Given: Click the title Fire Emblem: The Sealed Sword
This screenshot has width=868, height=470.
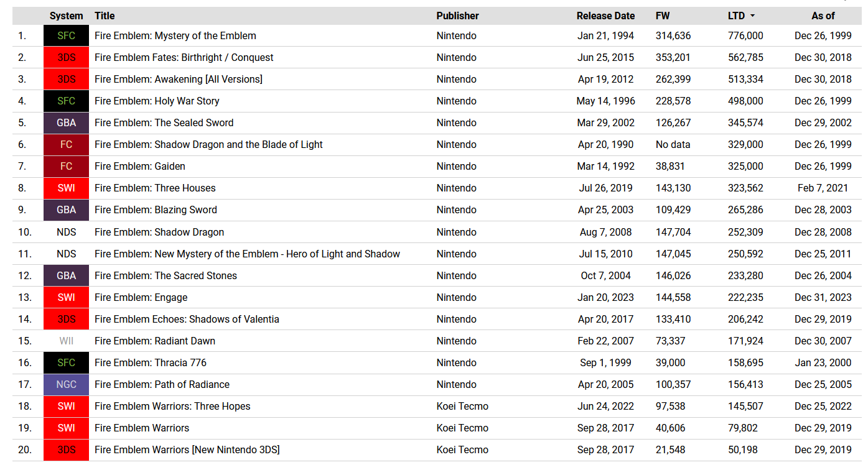Looking at the screenshot, I should tap(164, 123).
